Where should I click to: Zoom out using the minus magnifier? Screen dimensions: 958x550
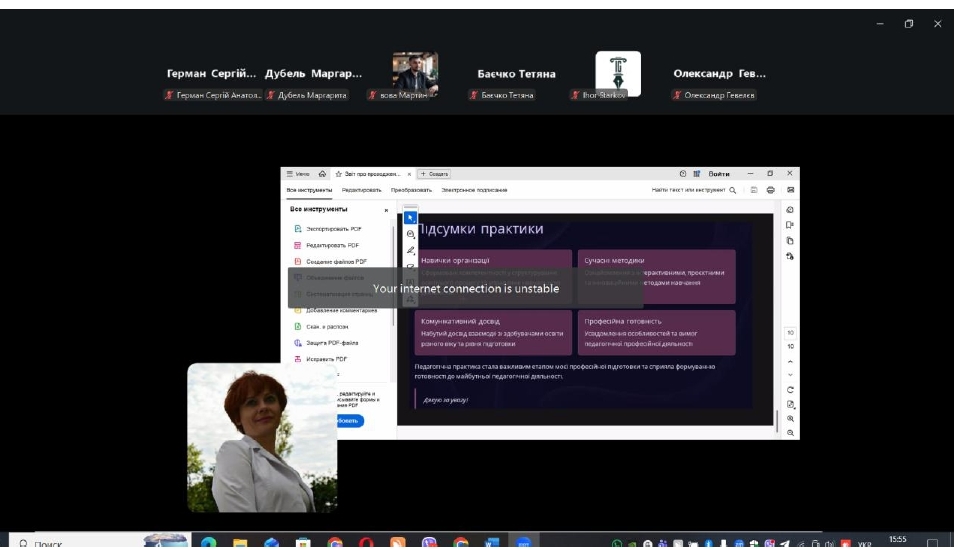(790, 433)
